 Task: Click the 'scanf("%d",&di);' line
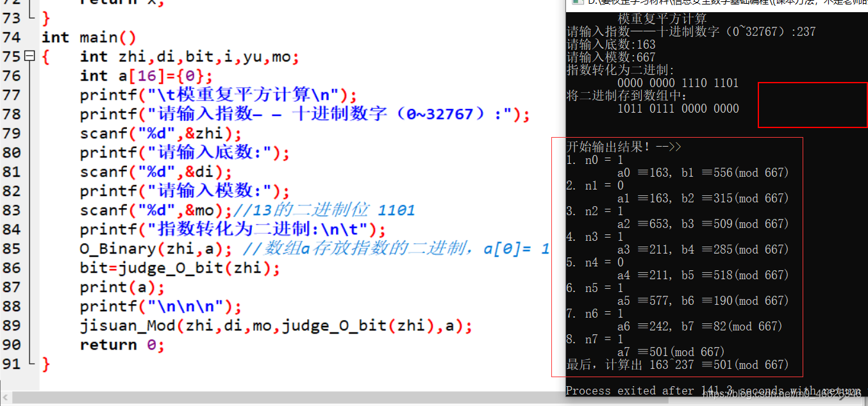tap(156, 172)
